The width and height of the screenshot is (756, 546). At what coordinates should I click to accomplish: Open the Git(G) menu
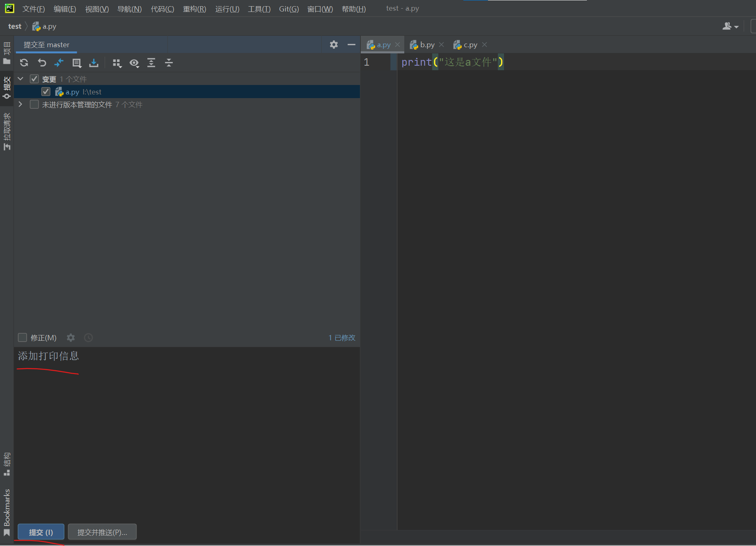[x=289, y=9]
